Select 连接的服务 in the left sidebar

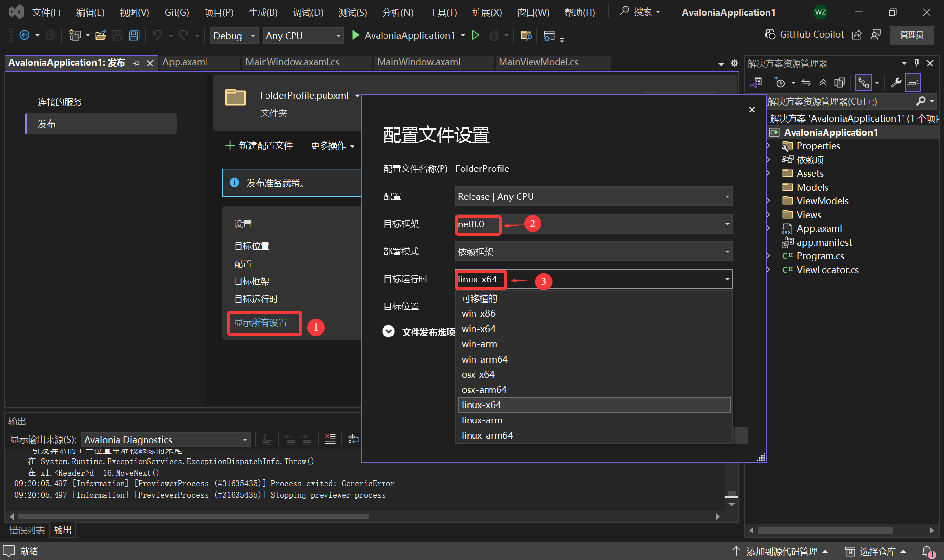click(60, 102)
